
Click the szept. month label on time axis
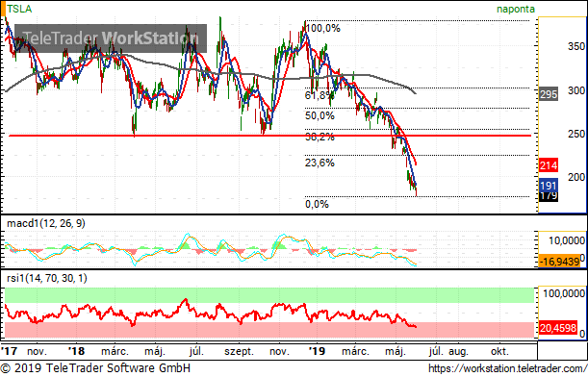pos(240,352)
